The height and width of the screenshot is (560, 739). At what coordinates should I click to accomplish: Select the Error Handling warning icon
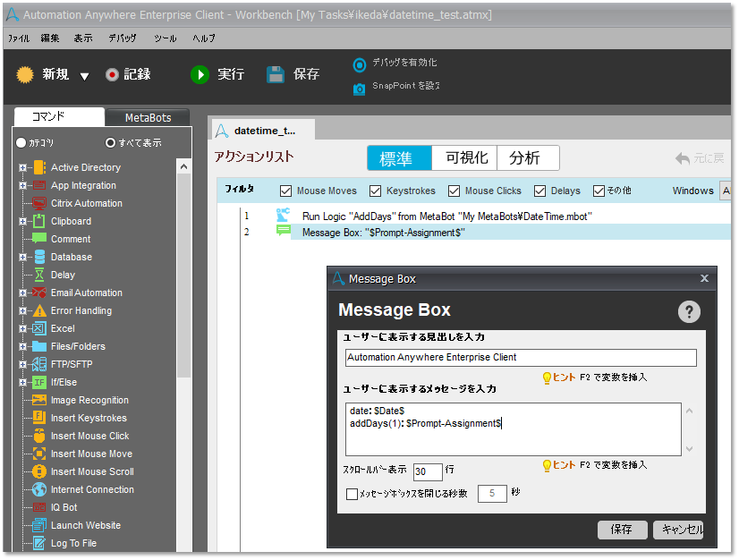click(39, 310)
